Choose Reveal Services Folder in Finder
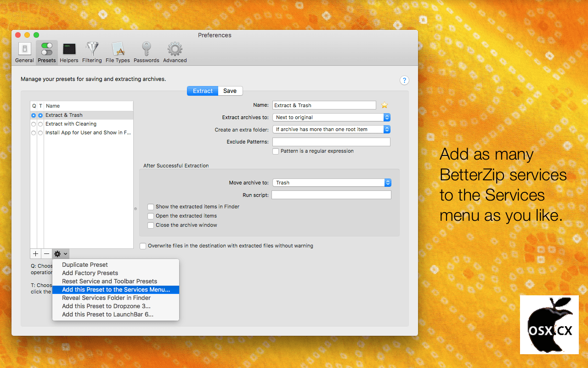588x368 pixels. coord(116,298)
